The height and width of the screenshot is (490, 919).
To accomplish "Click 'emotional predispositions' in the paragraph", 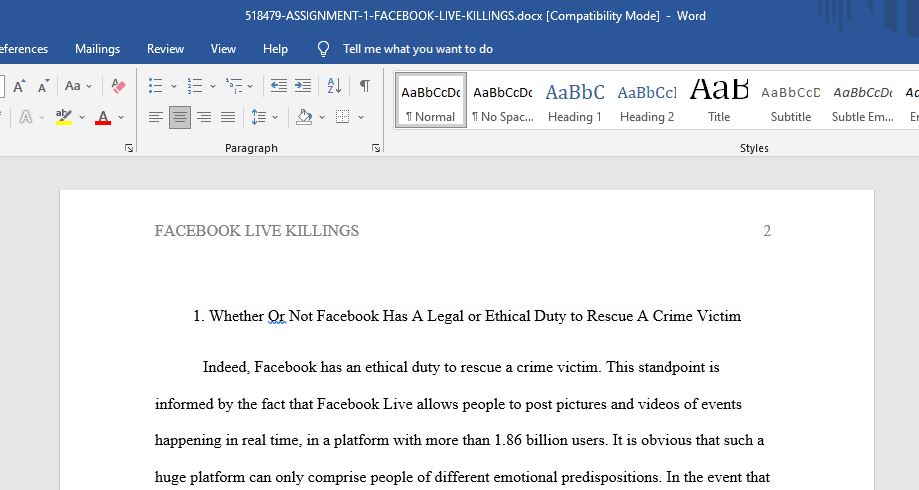I will (578, 477).
